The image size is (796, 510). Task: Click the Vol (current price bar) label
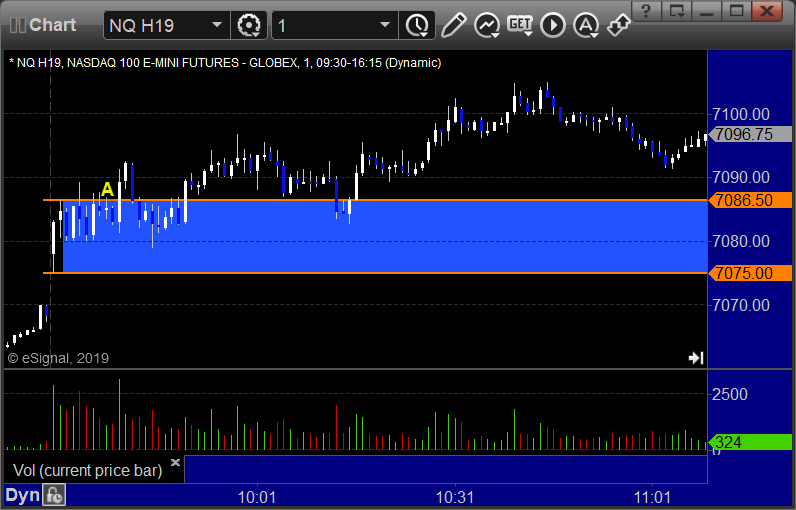(x=87, y=470)
